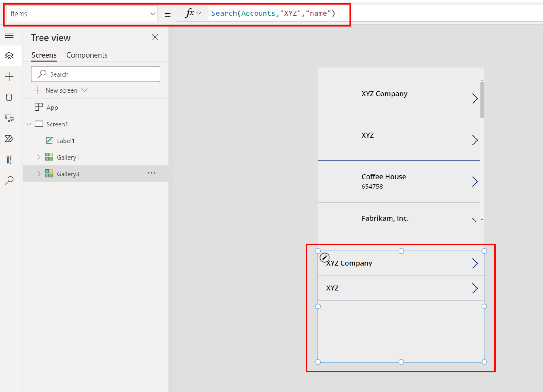Image resolution: width=543 pixels, height=392 pixels.
Task: Open the Items property dropdown
Action: [153, 13]
